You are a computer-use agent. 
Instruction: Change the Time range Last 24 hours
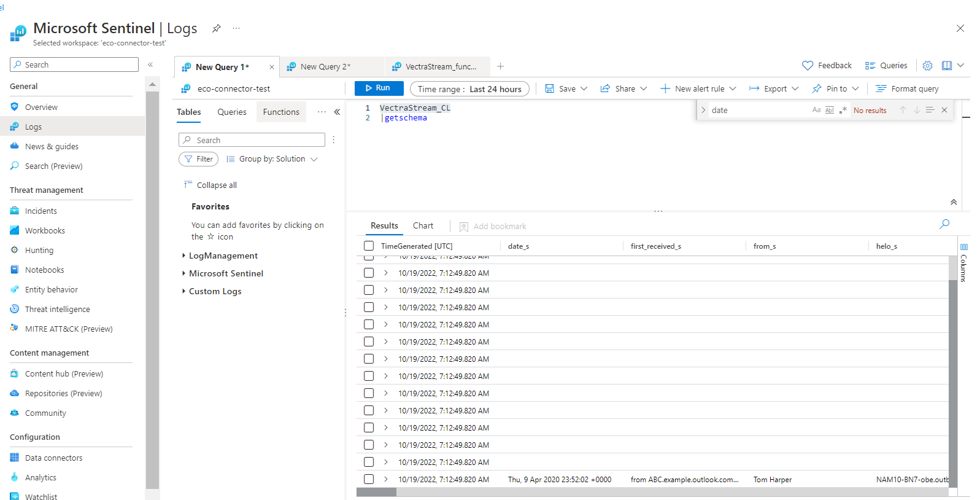pos(469,89)
